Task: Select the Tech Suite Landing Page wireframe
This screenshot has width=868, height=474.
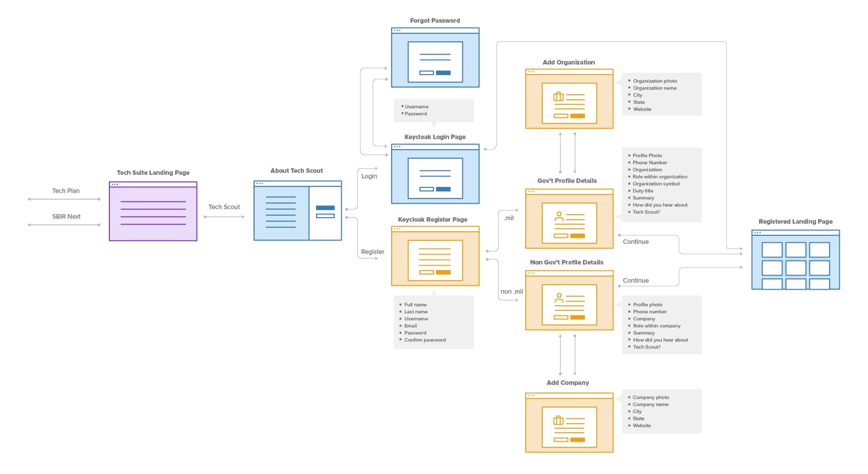Action: [x=153, y=212]
